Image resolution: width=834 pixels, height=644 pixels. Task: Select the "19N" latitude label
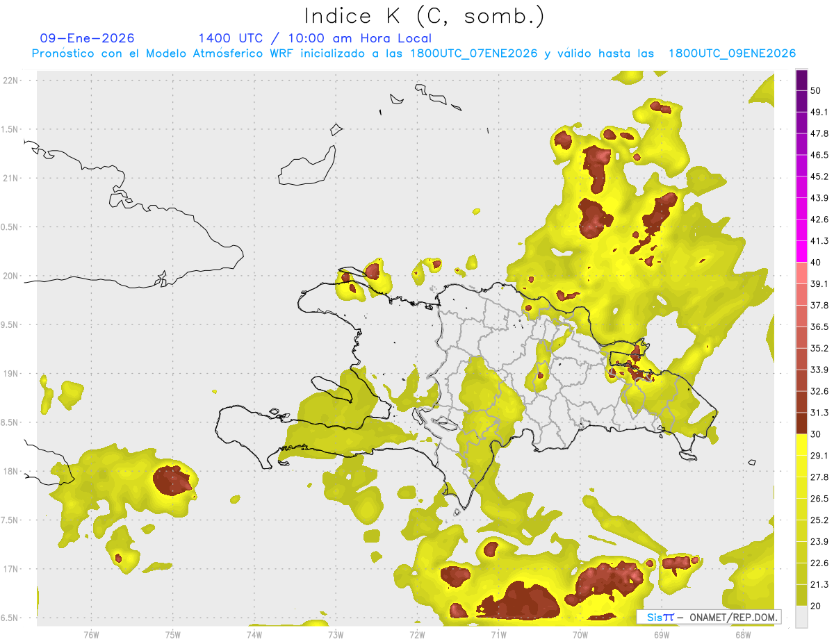pyautogui.click(x=12, y=374)
